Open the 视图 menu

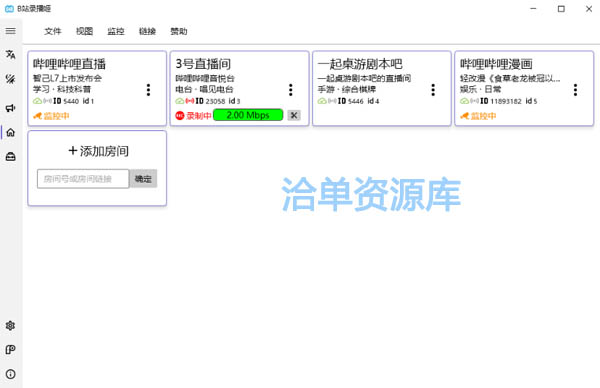(x=84, y=31)
